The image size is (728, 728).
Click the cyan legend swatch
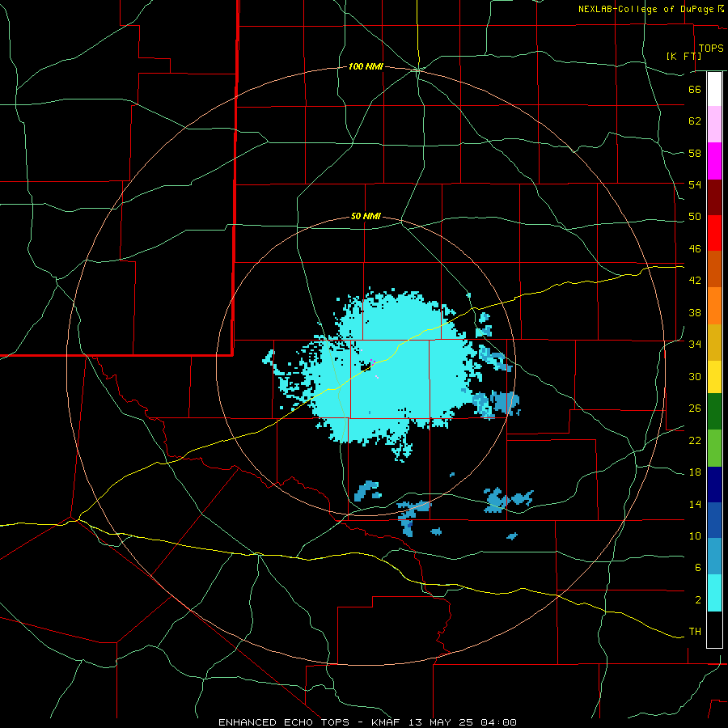click(714, 593)
